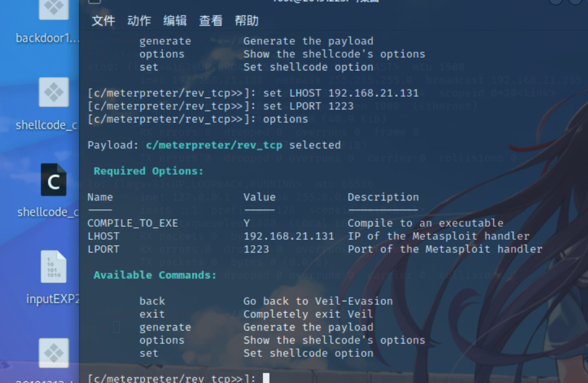Select the backdoor1 desktop file icon

[54, 9]
